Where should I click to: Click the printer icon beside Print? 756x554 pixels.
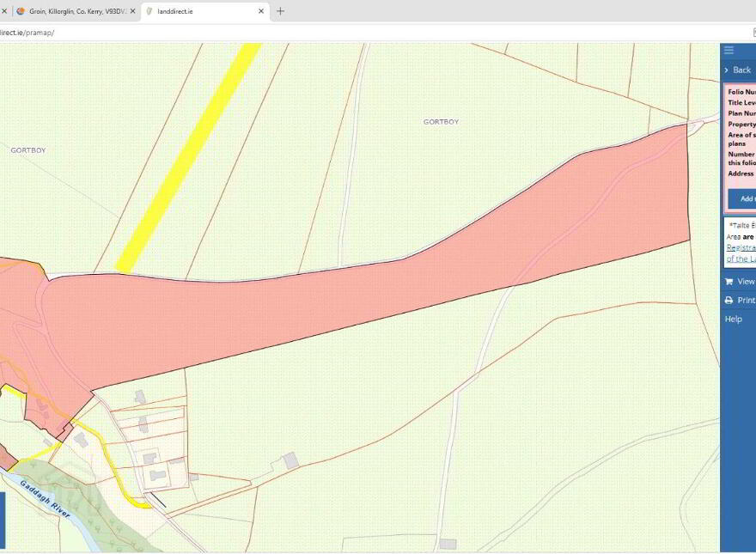click(x=729, y=301)
